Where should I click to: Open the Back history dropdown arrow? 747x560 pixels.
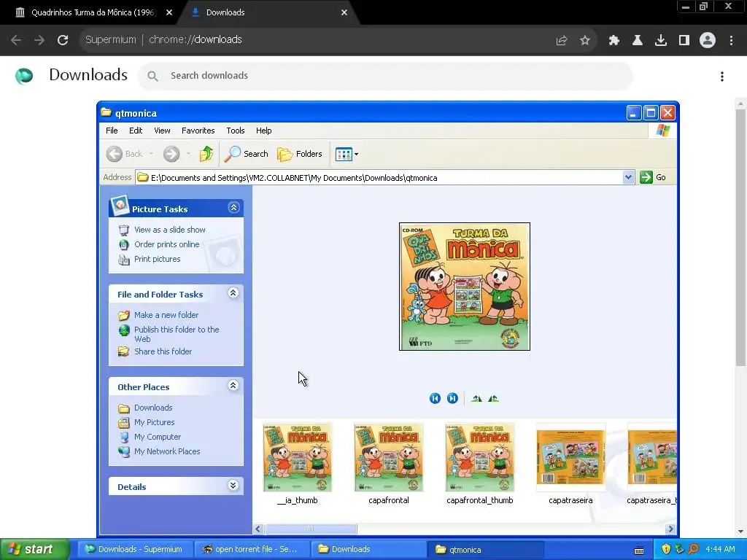point(151,154)
